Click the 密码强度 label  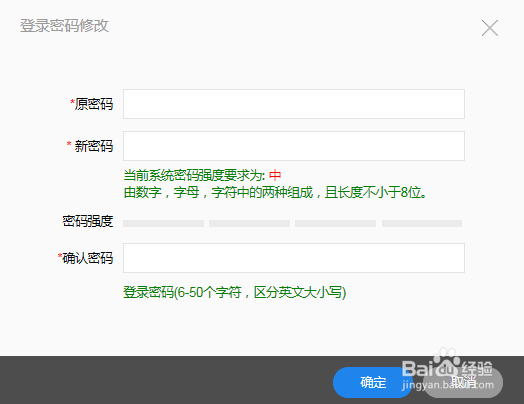[88, 221]
